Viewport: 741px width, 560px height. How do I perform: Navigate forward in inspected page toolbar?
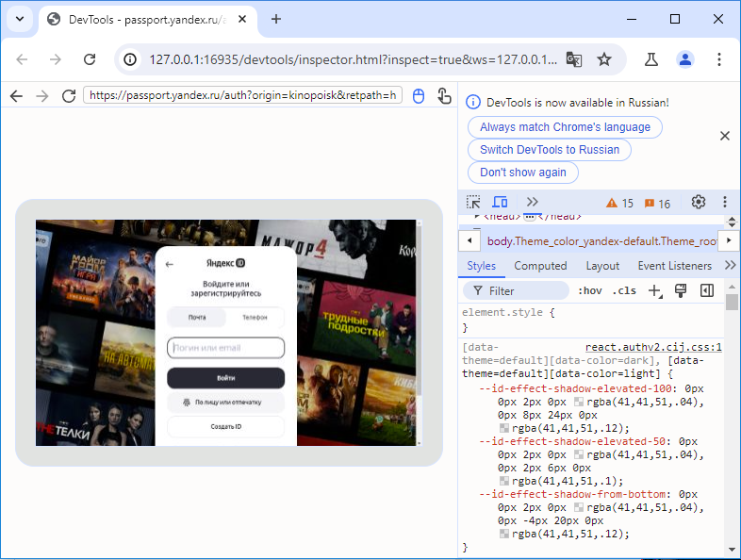(42, 96)
